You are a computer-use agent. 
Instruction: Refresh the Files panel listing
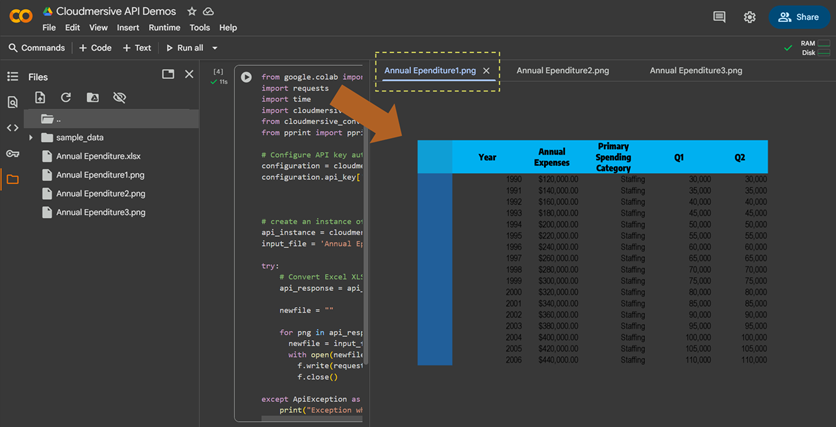tap(66, 98)
